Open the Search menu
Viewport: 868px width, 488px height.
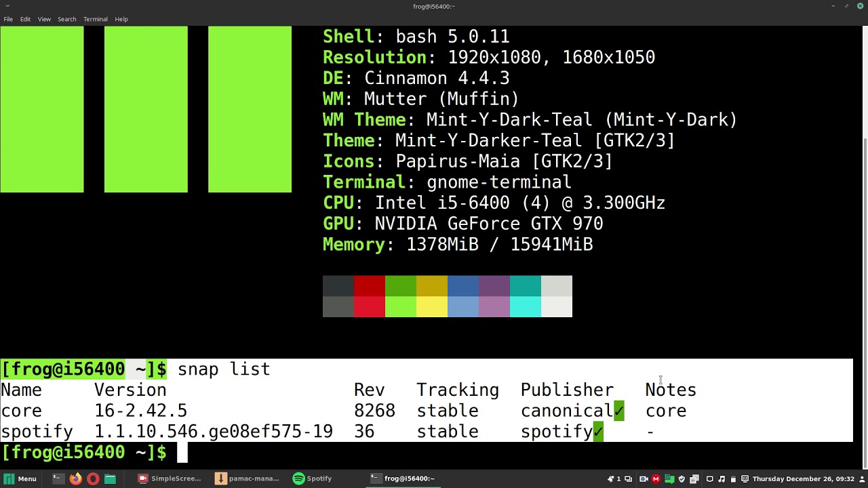coord(66,19)
